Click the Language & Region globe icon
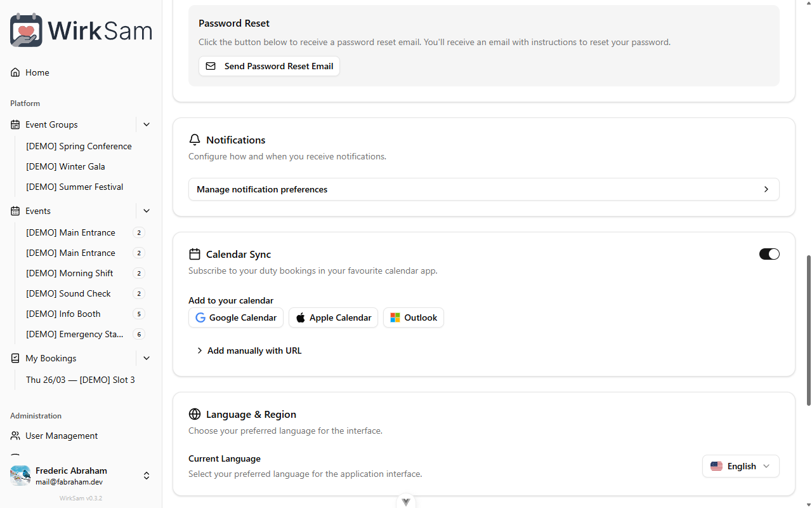The height and width of the screenshot is (508, 812). point(195,414)
